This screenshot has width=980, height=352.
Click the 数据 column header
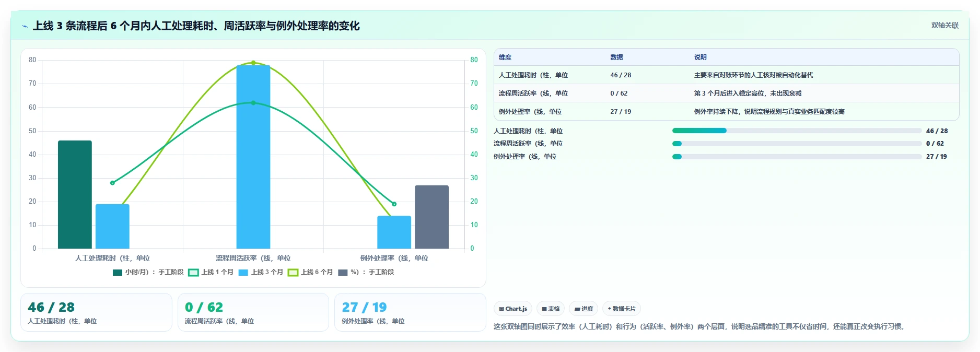[x=616, y=57]
